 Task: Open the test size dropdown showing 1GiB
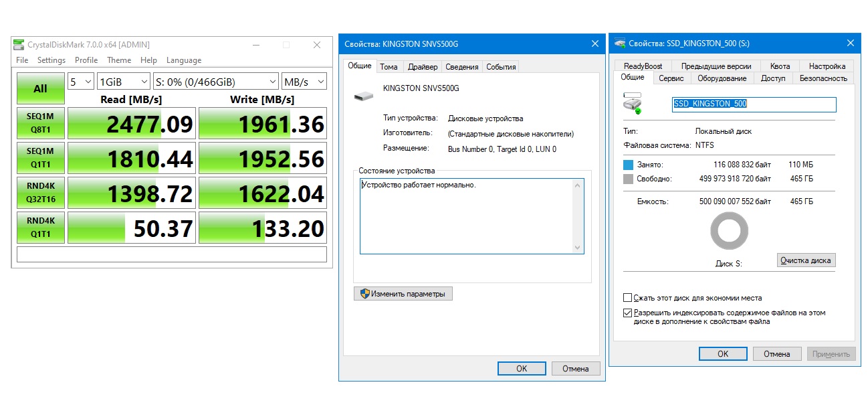coord(124,82)
